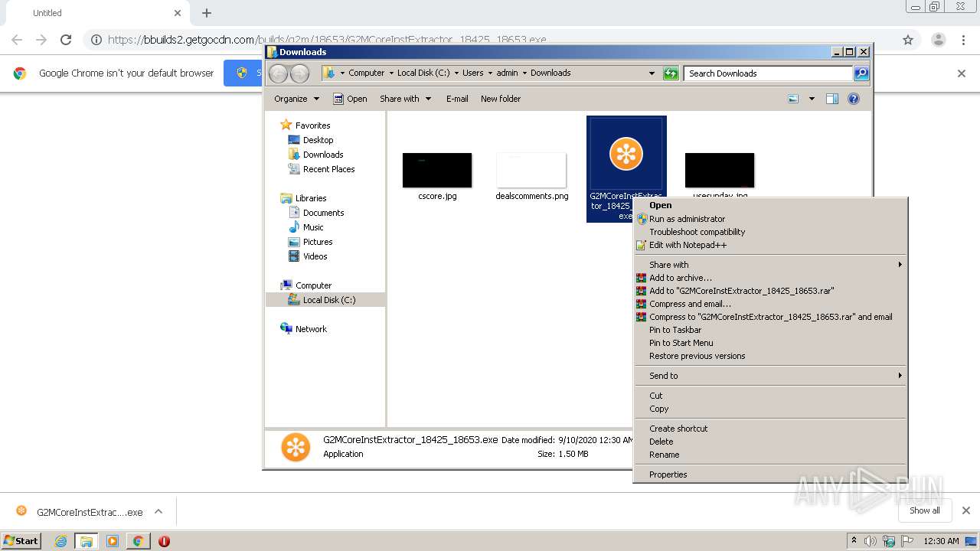Open the Organize dropdown
980x551 pixels.
tap(296, 99)
